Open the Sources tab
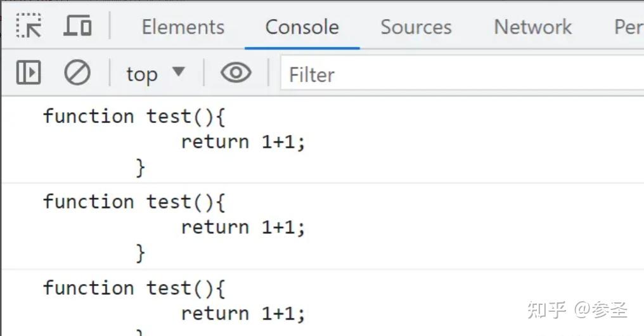Image resolution: width=644 pixels, height=336 pixels. click(416, 27)
